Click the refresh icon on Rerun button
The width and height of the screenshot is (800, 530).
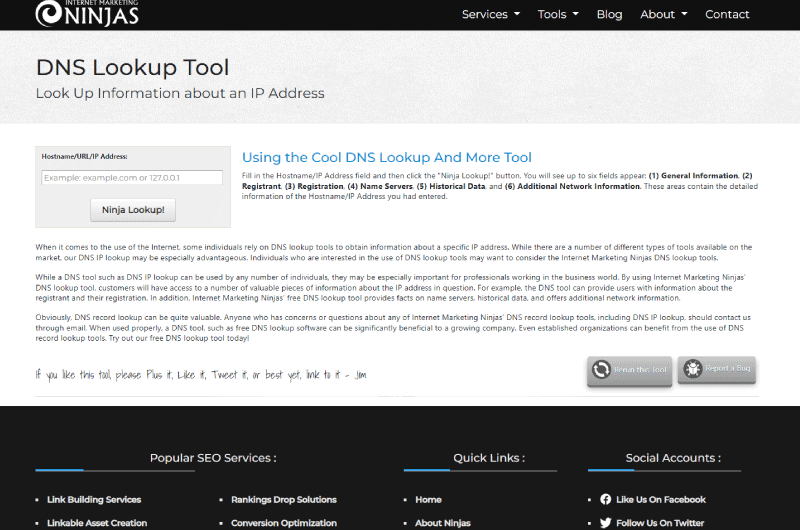click(x=601, y=369)
